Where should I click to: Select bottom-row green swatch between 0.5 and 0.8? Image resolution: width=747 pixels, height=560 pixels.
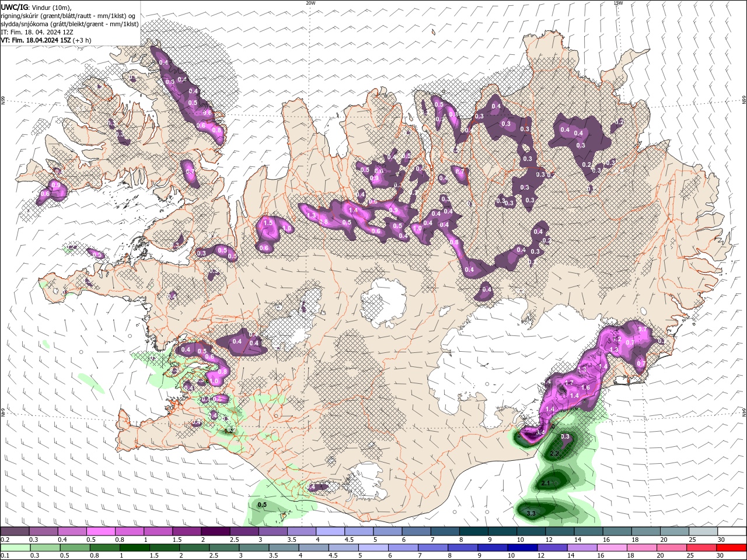[x=75, y=548]
